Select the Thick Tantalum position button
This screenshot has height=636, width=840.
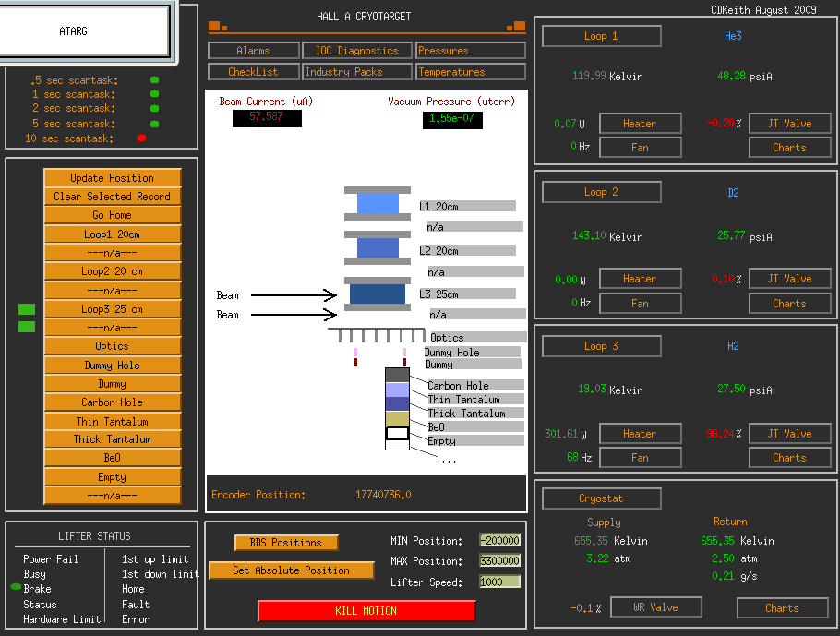[113, 439]
